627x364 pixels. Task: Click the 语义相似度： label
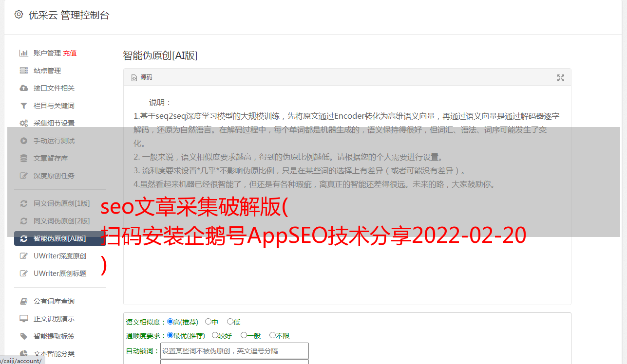(x=146, y=322)
